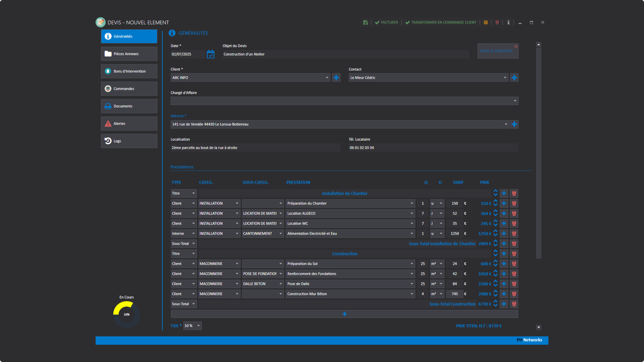Viewport: 644px width, 362px height.
Task: Add a new client with plus icon
Action: click(336, 78)
